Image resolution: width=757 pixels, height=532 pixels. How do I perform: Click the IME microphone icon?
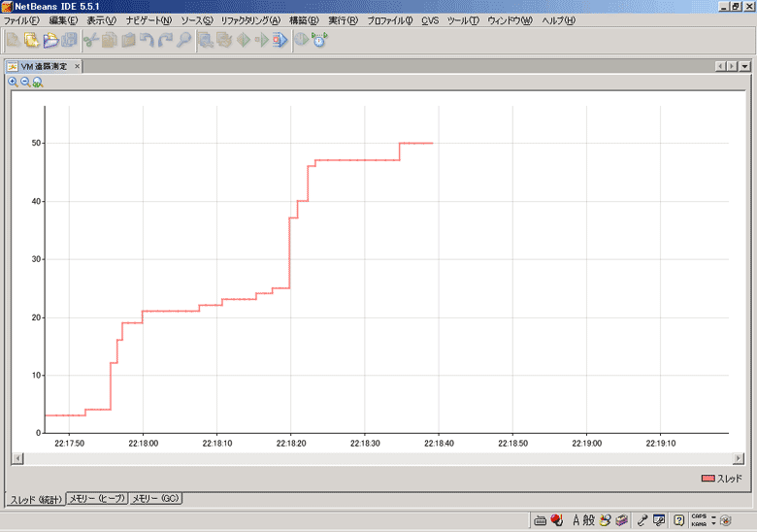click(642, 520)
